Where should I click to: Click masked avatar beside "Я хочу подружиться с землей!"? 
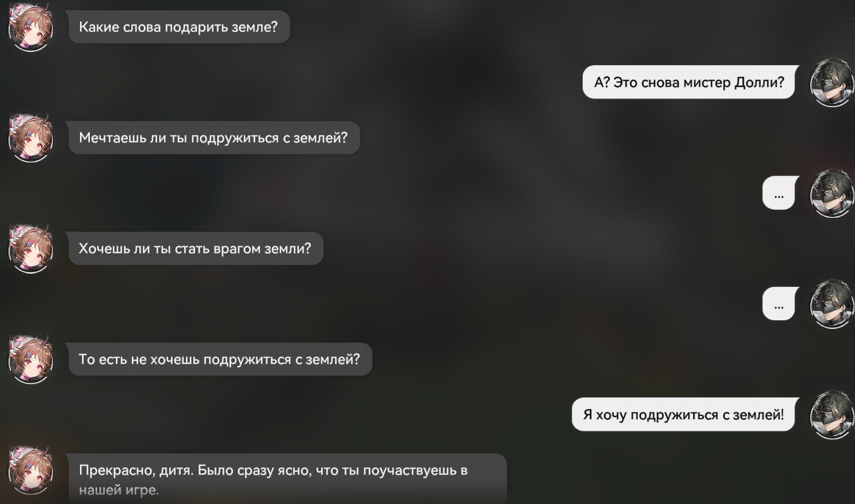pos(832,415)
